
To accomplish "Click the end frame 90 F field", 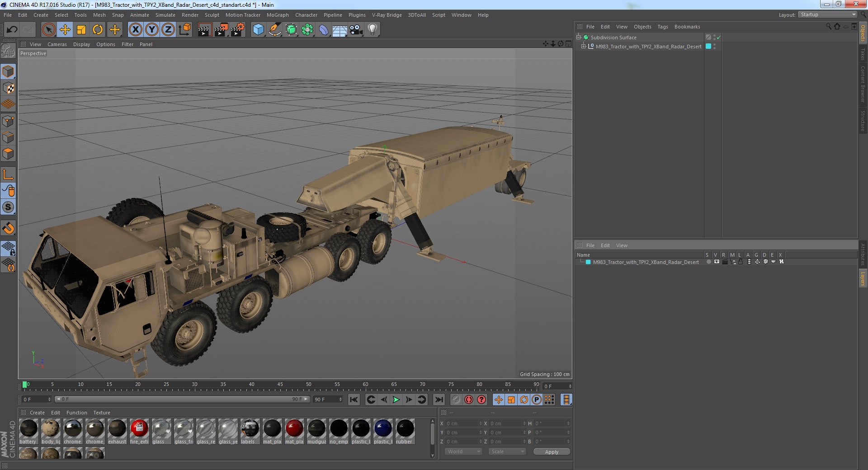I will 328,399.
